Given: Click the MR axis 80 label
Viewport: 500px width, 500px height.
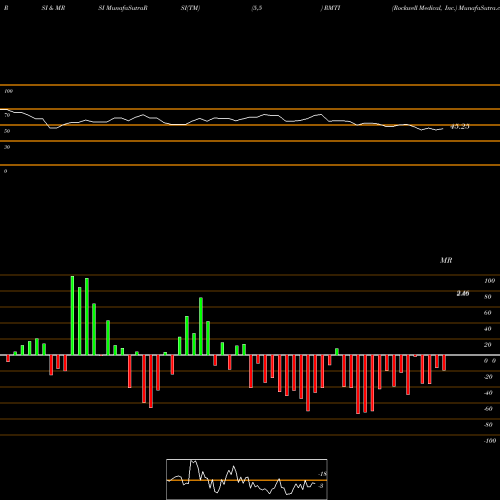Looking at the screenshot, I should (x=488, y=297).
